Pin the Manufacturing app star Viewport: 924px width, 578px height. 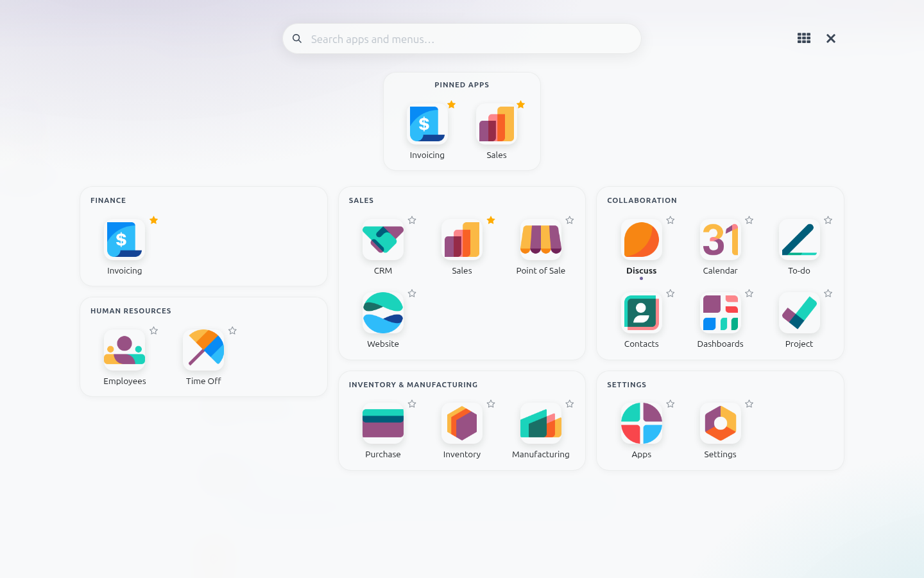570,404
